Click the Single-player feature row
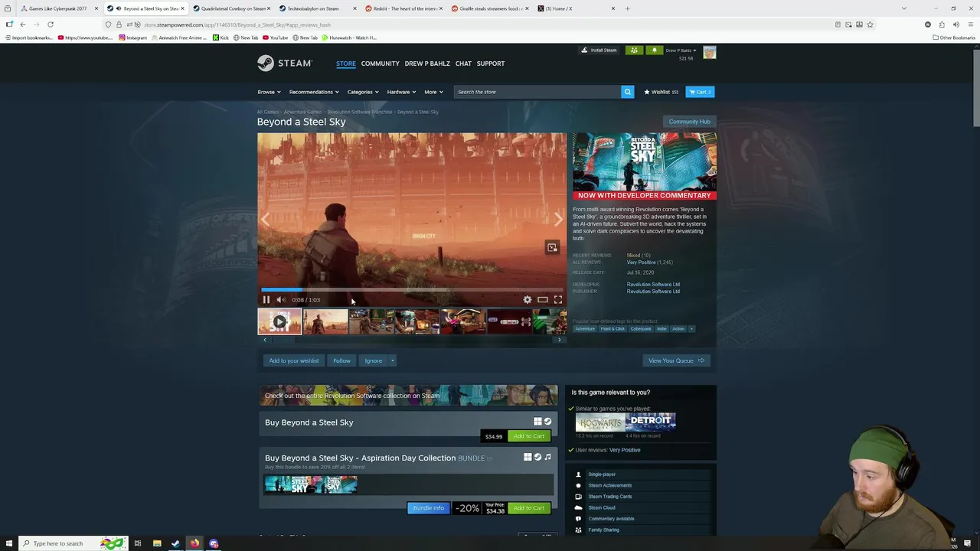 click(x=642, y=474)
